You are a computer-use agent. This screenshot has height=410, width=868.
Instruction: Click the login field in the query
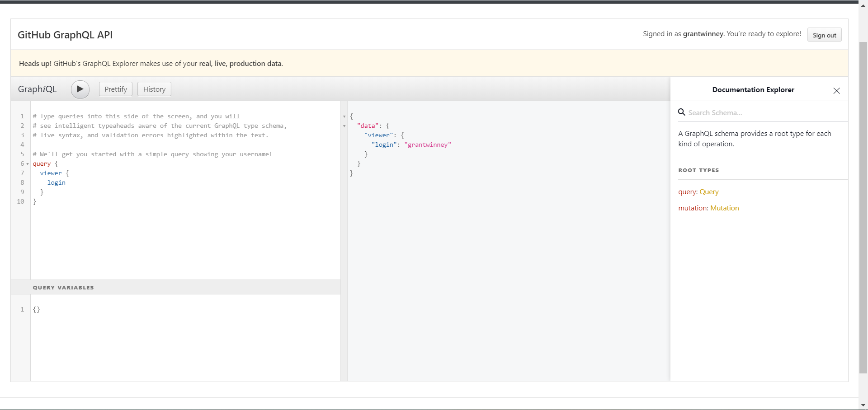57,183
